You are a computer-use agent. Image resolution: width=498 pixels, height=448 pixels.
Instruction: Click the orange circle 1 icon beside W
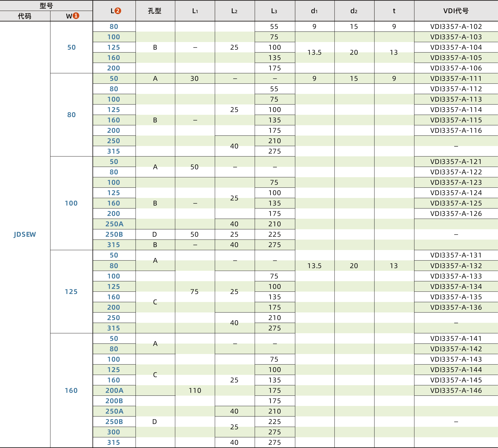76,16
